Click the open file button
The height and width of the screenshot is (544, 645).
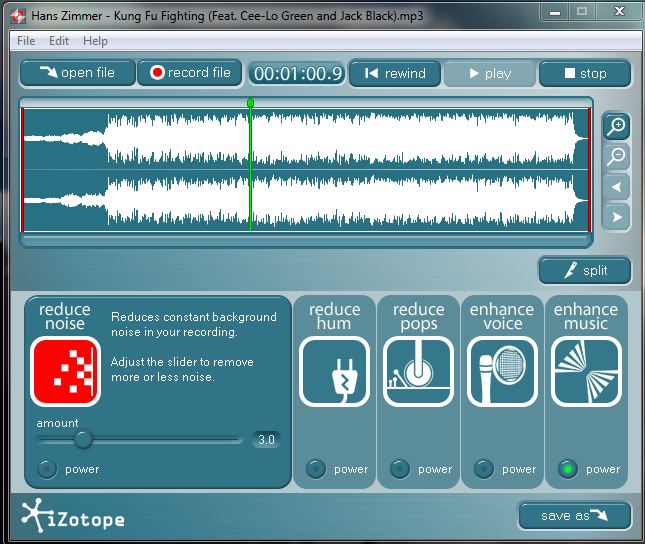(78, 73)
